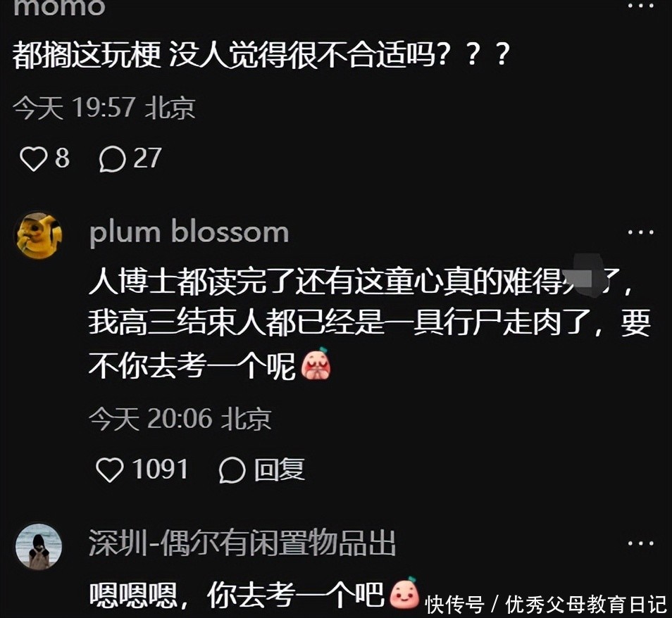View 深圳-偶尔有闲置物品出 user's avatar
672x618 pixels.
(x=39, y=546)
